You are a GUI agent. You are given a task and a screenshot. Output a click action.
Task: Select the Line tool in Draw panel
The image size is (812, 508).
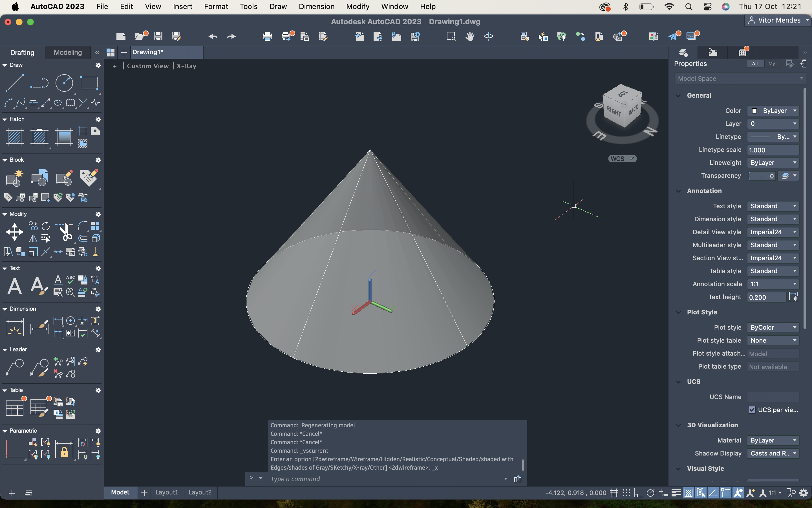[x=14, y=83]
